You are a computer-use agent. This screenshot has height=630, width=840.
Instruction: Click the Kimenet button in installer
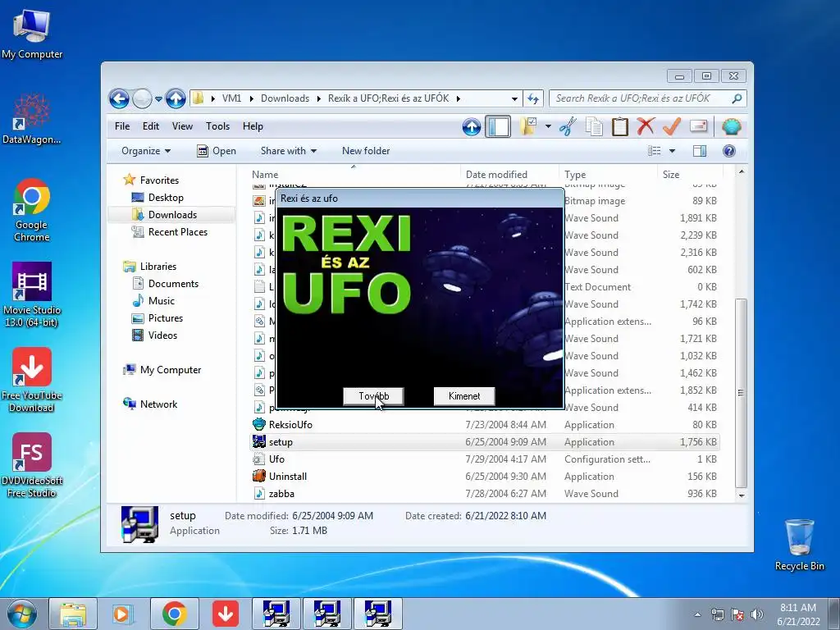(464, 396)
